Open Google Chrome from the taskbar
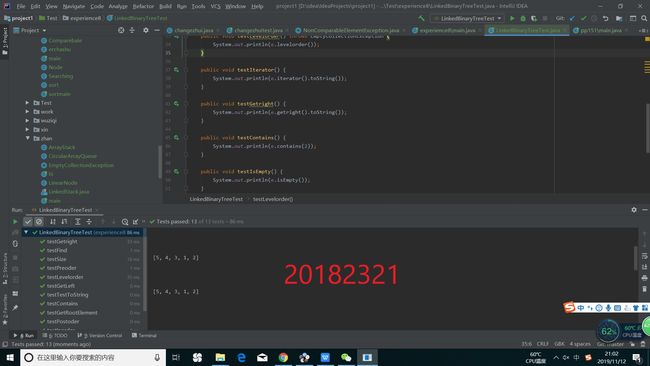This screenshot has height=366, width=650. point(283,357)
